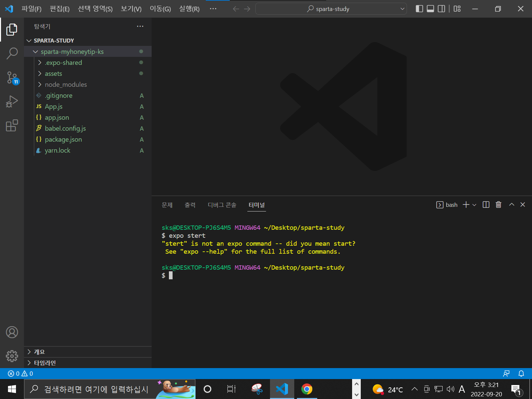Select the 터미널 panel tab
The image size is (532, 399).
click(x=257, y=205)
